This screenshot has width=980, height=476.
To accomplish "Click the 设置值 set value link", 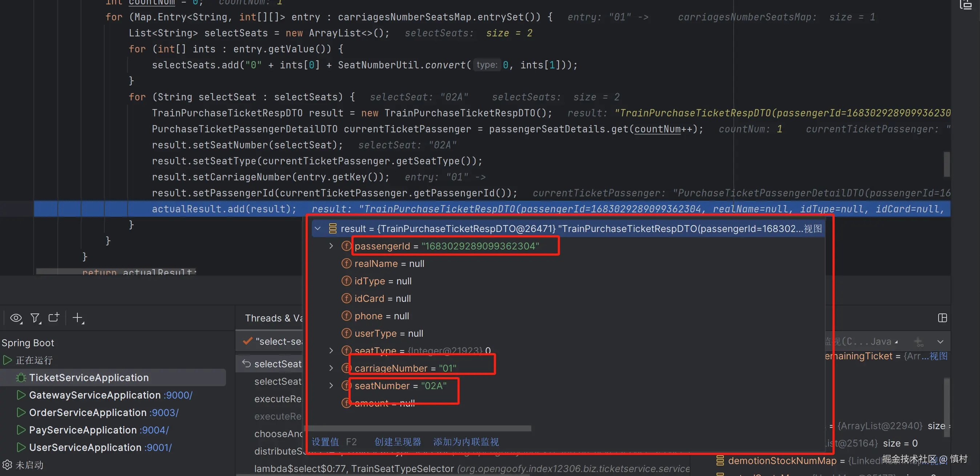I will 325,442.
